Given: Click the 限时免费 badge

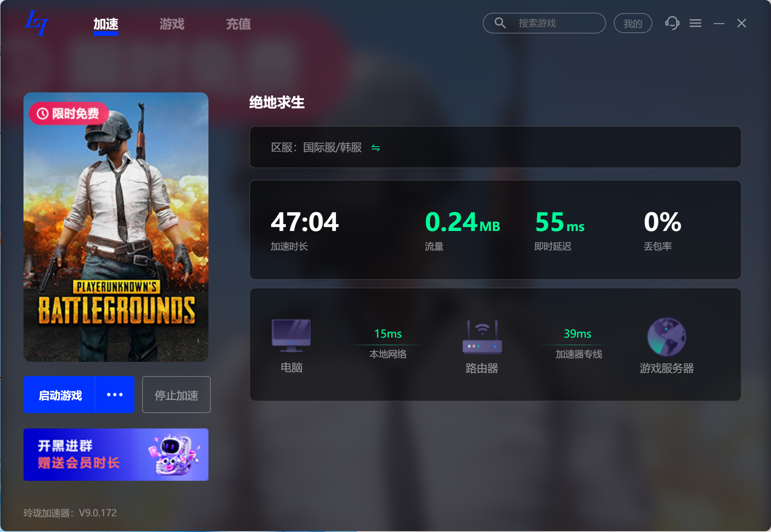Looking at the screenshot, I should coord(69,114).
